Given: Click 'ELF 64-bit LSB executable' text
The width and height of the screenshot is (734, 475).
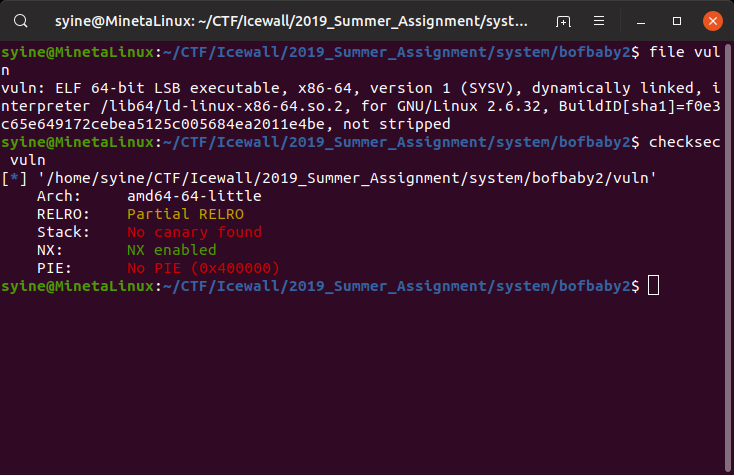Looking at the screenshot, I should (x=168, y=88).
